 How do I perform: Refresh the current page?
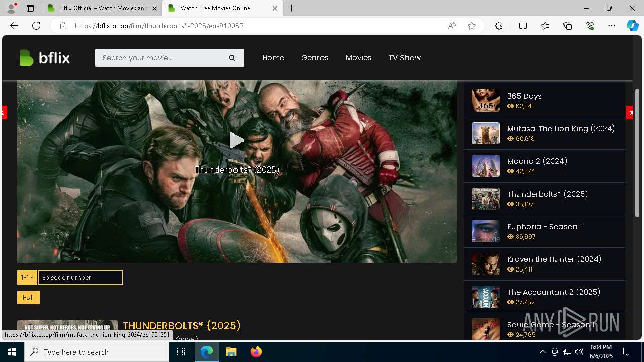pyautogui.click(x=36, y=26)
